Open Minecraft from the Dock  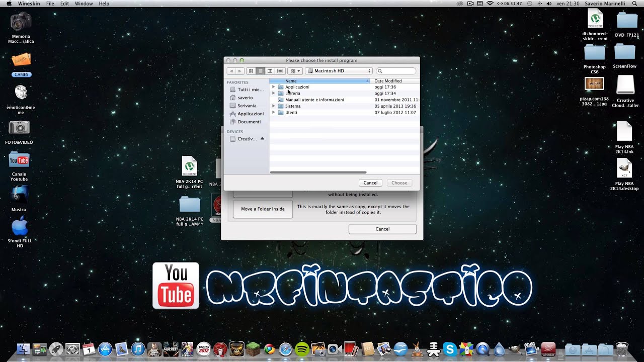253,349
